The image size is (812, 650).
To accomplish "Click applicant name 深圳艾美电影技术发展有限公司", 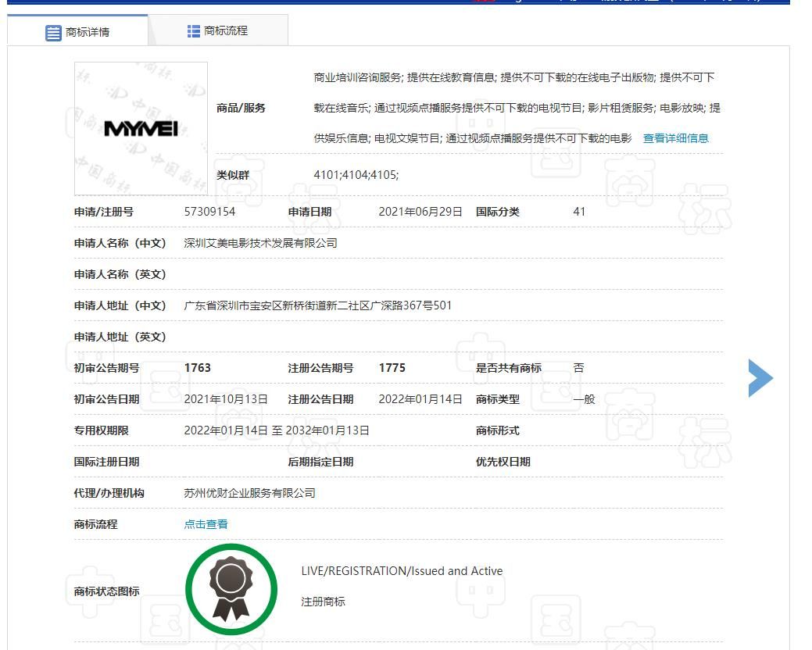I will tap(260, 242).
